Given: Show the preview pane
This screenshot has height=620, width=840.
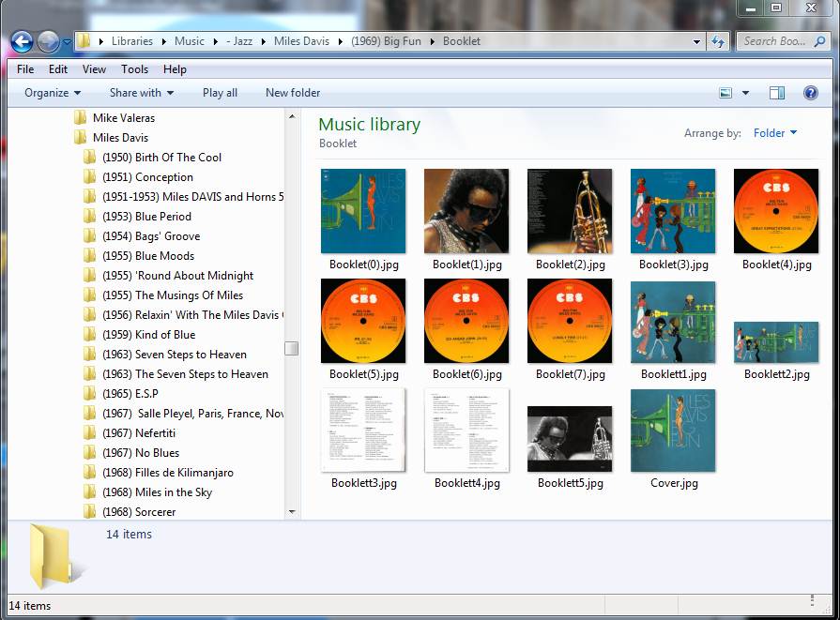Looking at the screenshot, I should (x=777, y=92).
